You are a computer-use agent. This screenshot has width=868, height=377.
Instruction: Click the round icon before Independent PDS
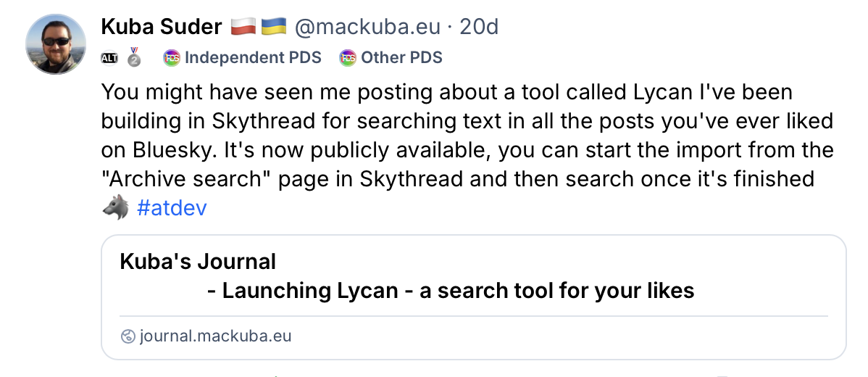click(172, 58)
